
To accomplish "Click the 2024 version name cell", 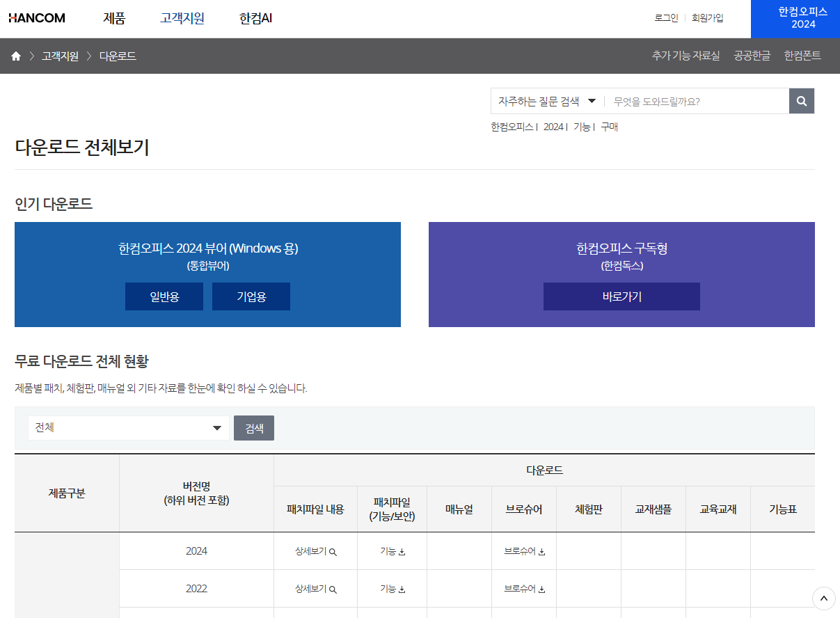I will [196, 551].
